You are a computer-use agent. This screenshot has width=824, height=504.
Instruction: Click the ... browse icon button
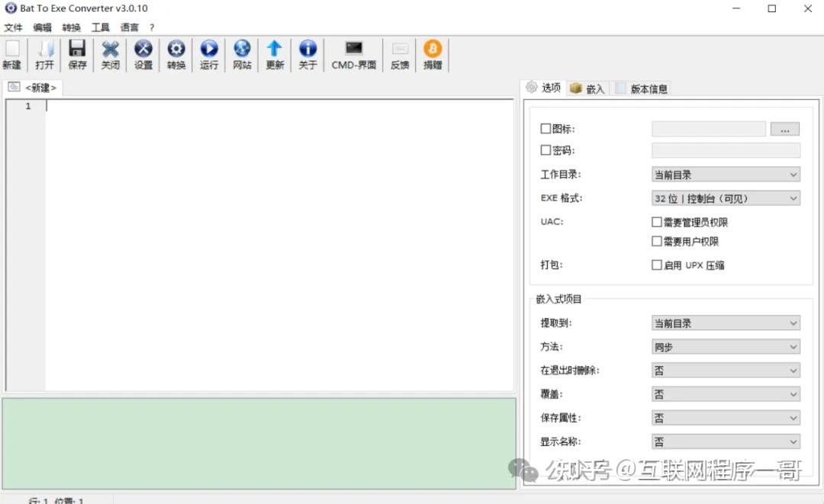coord(784,129)
